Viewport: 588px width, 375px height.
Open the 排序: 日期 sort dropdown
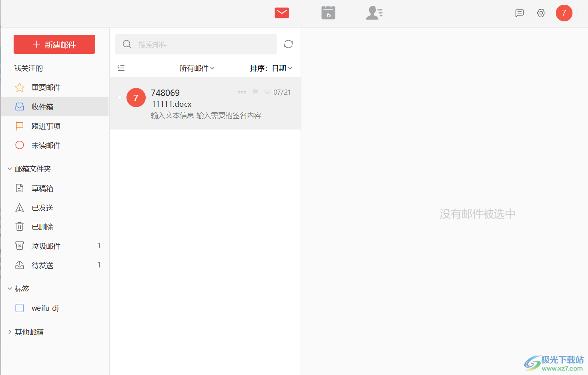coord(271,68)
